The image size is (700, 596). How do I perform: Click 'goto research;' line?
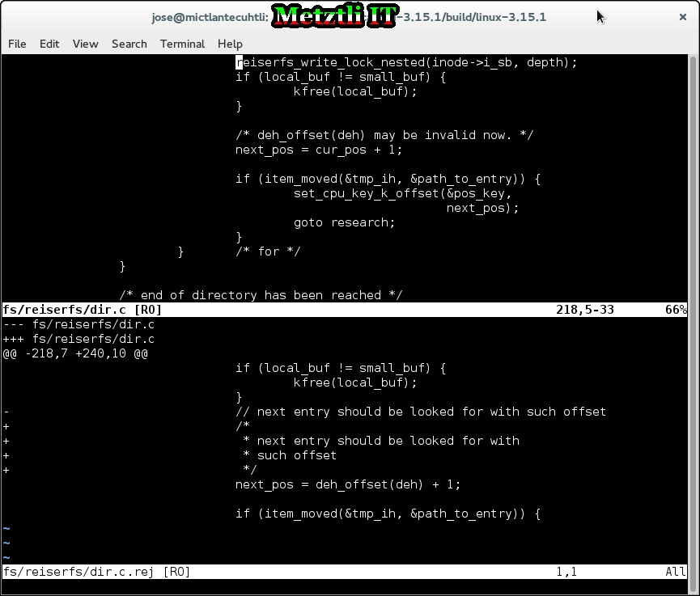pos(344,222)
